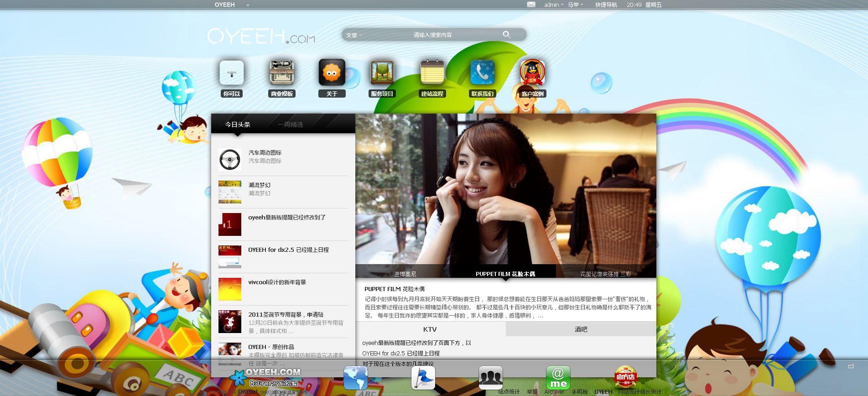Click the oyeeh最新版提醒 red thumbnail

pos(230,224)
